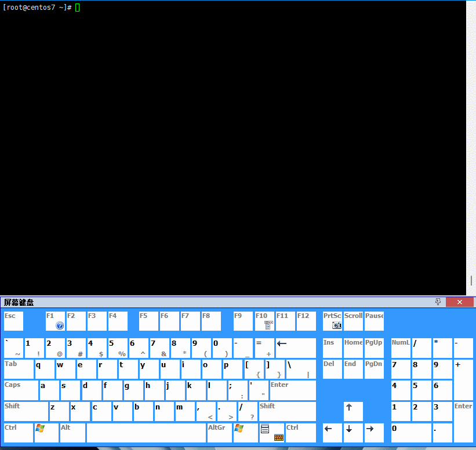Tap the left Windows logo key
476x450 pixels.
point(46,433)
